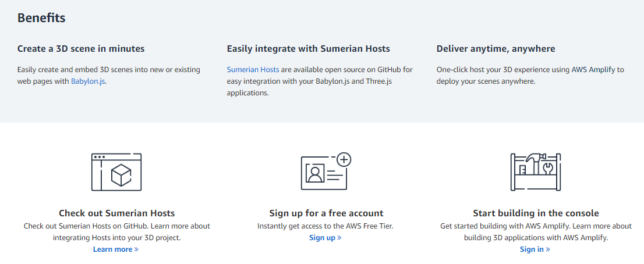Open the Babylon.js link
Screen dimensions: 644x264
(x=88, y=81)
